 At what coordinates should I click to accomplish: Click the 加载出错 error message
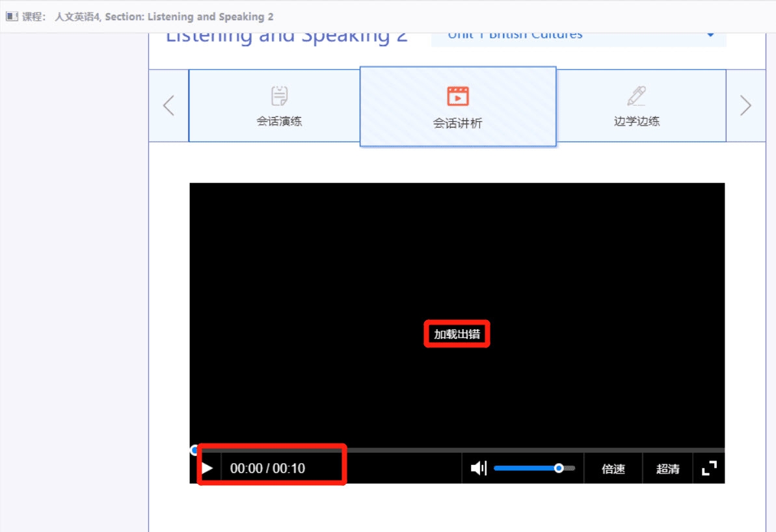coord(457,334)
